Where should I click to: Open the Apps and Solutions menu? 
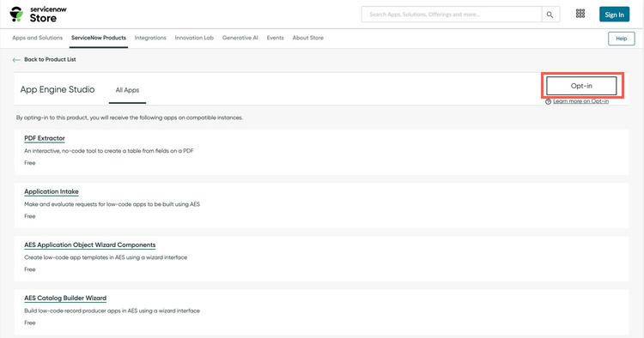click(x=38, y=38)
